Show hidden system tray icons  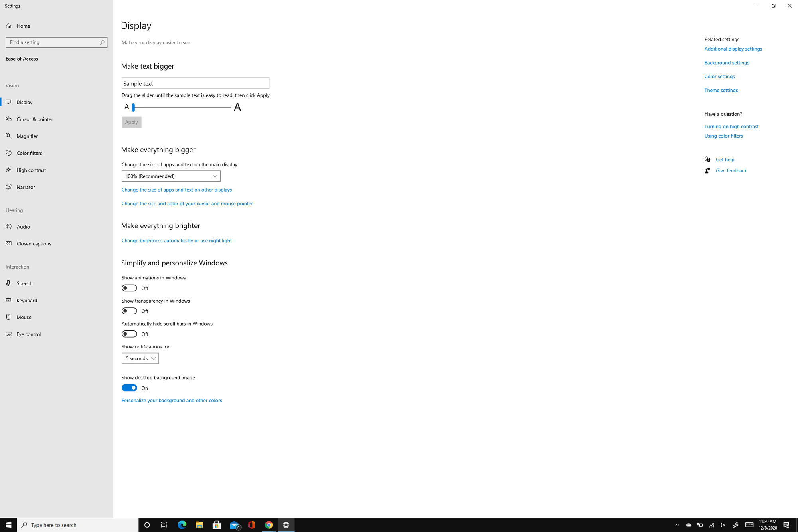point(677,525)
